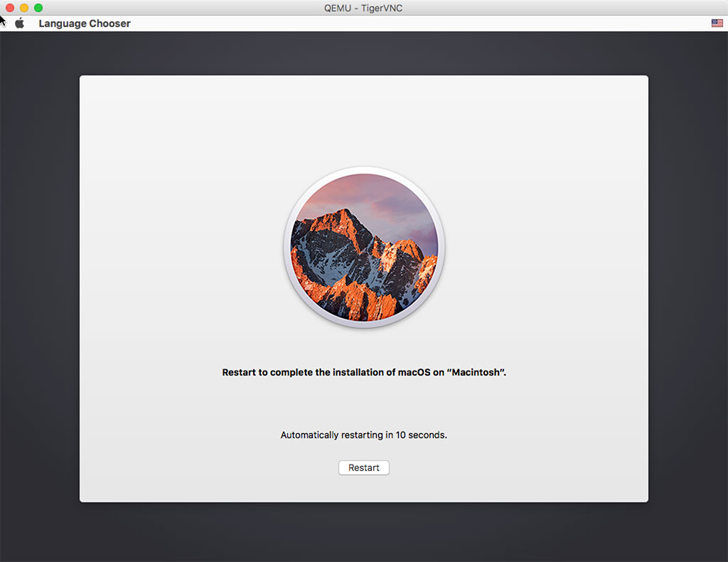Viewport: 728px width, 562px height.
Task: Close the QEMU TigerVNC window
Action: coord(10,8)
